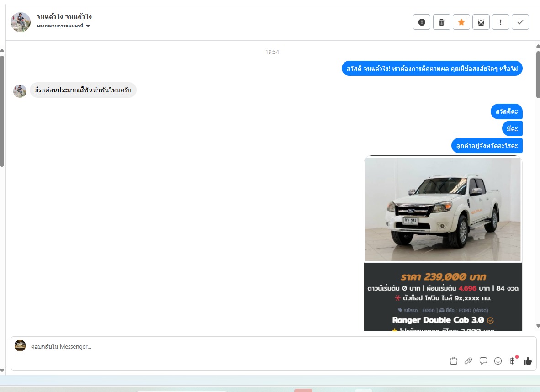The image size is (540, 392).
Task: Toggle the orange star follow-up icon
Action: pos(461,22)
